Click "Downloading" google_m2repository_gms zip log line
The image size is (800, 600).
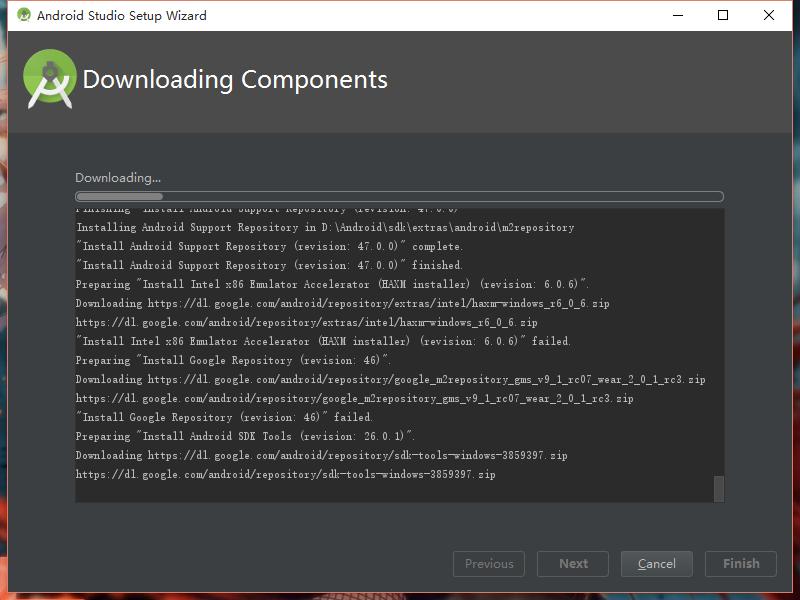(390, 380)
